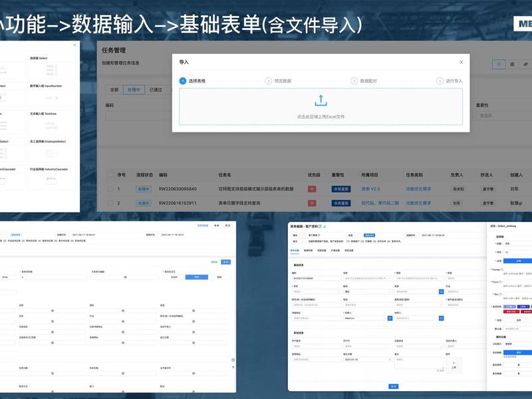Click the blue save button at the form editor bottom
Image resolution: width=532 pixels, height=399 pixels.
click(x=393, y=386)
